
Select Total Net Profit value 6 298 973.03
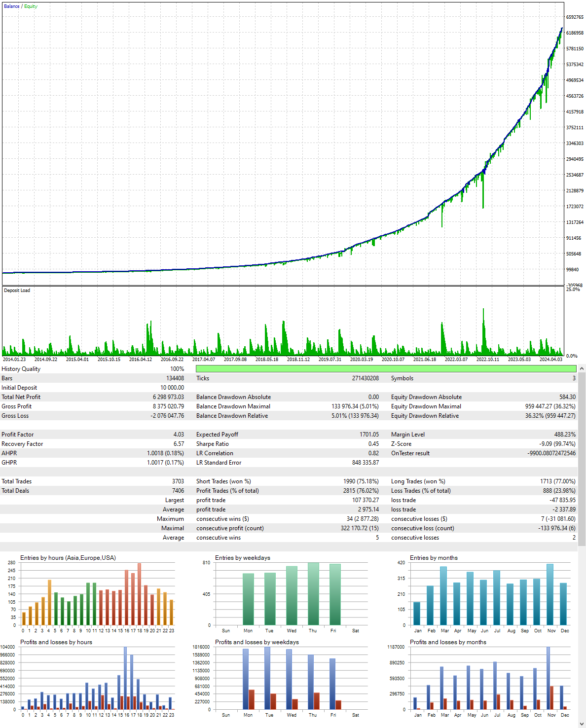point(168,397)
